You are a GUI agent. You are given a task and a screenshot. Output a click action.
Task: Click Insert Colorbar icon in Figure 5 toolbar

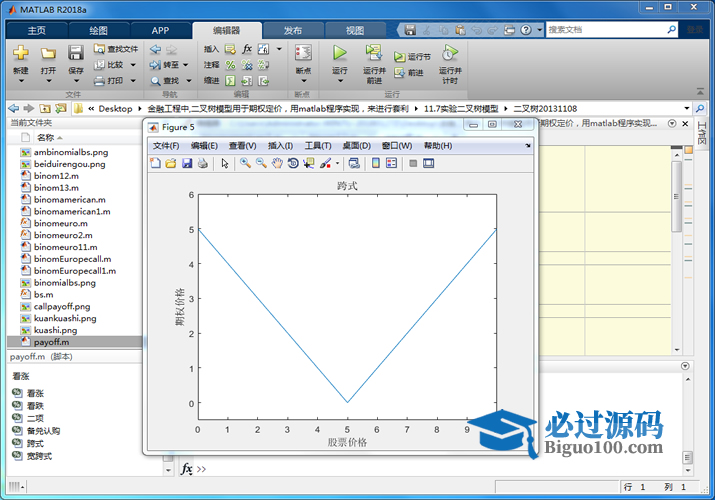pyautogui.click(x=376, y=163)
